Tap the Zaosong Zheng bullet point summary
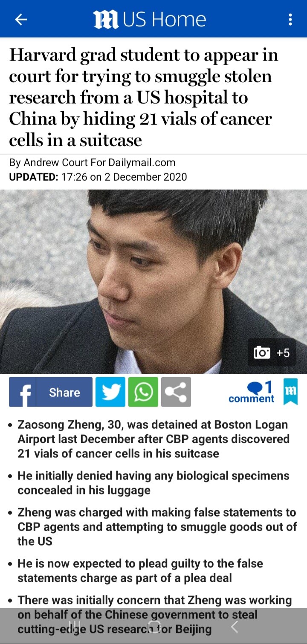Screen dimensions: 307x644 [x=153, y=439]
